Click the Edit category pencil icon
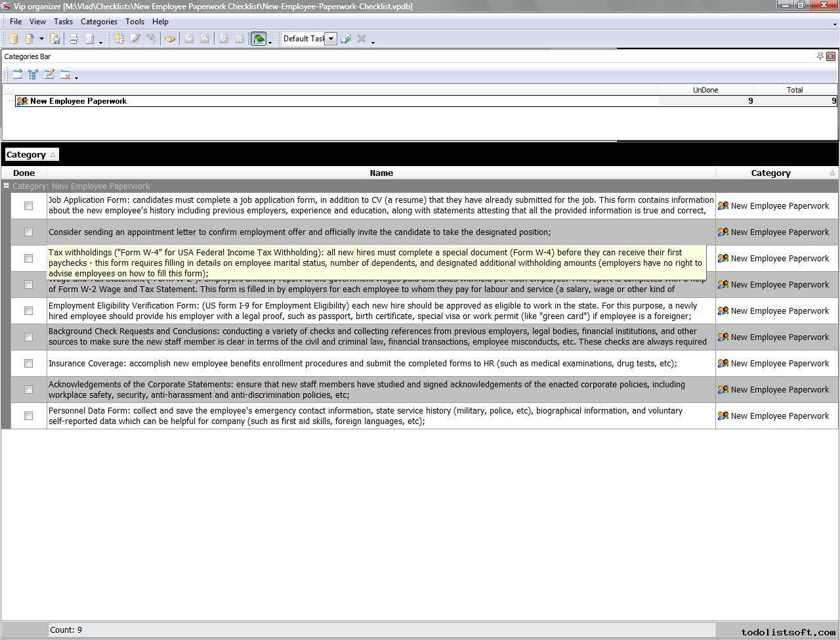This screenshot has width=840, height=640. click(x=49, y=75)
